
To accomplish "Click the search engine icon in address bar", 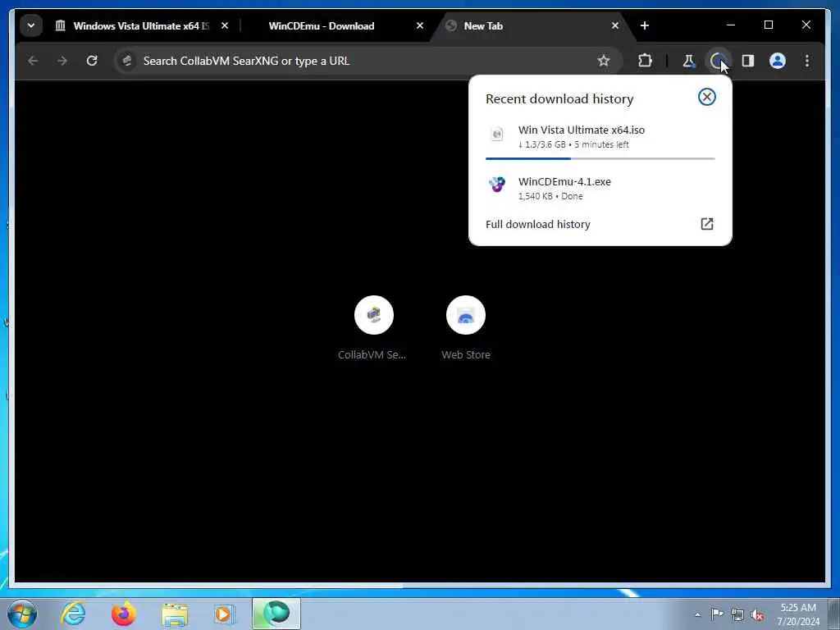I will [x=127, y=61].
